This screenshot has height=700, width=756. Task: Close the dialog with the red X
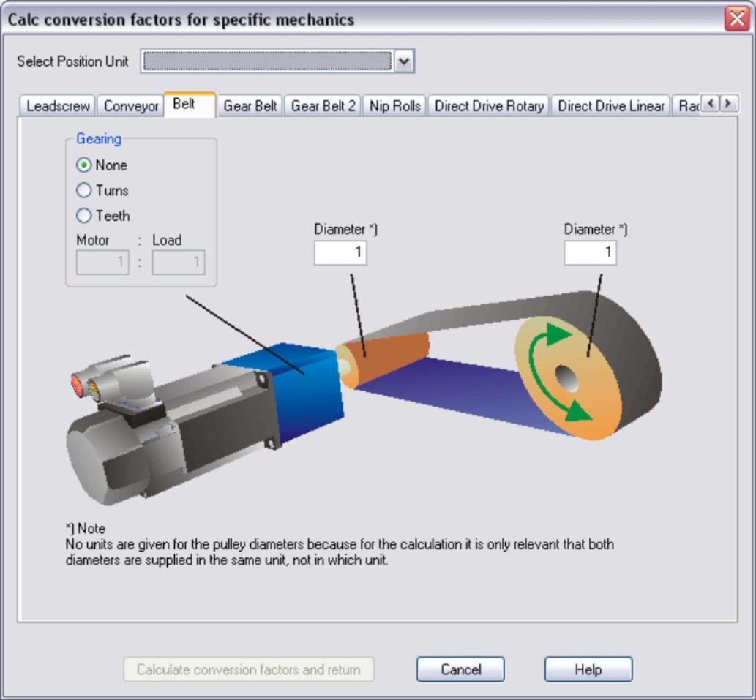click(736, 19)
